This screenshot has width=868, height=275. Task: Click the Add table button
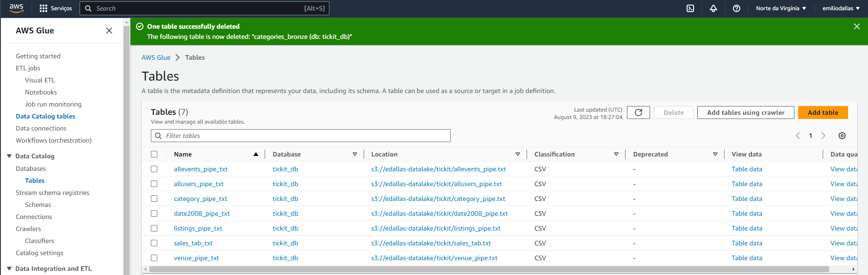(823, 112)
